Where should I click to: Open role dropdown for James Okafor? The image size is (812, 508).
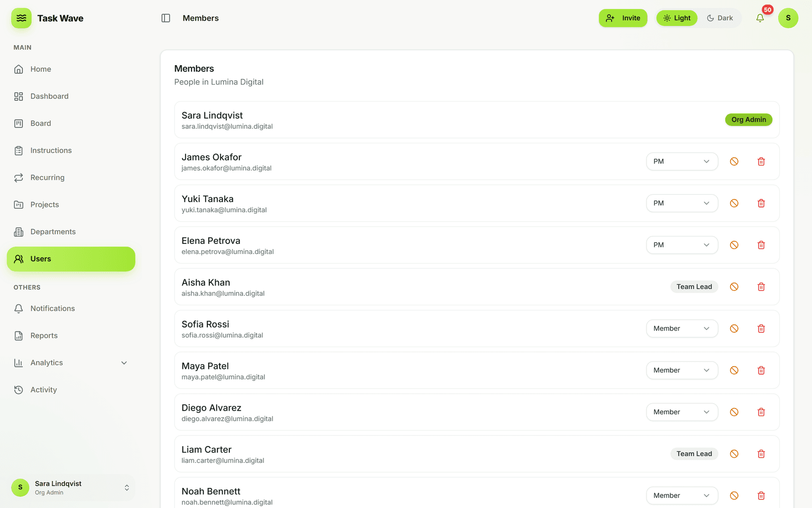click(x=682, y=161)
